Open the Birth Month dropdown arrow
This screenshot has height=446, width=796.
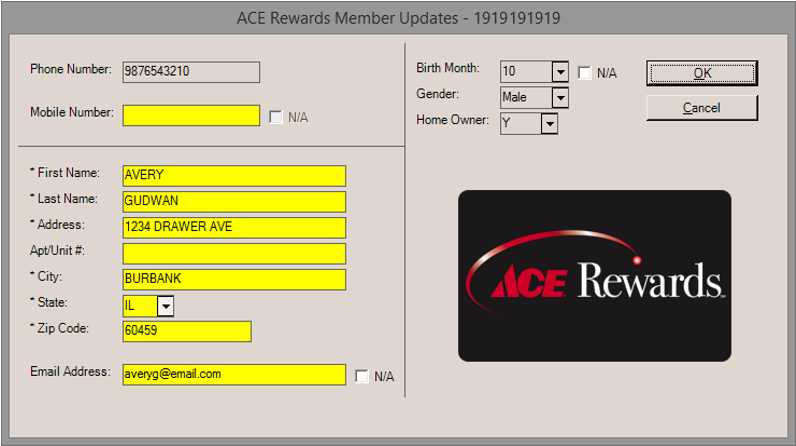(x=560, y=72)
